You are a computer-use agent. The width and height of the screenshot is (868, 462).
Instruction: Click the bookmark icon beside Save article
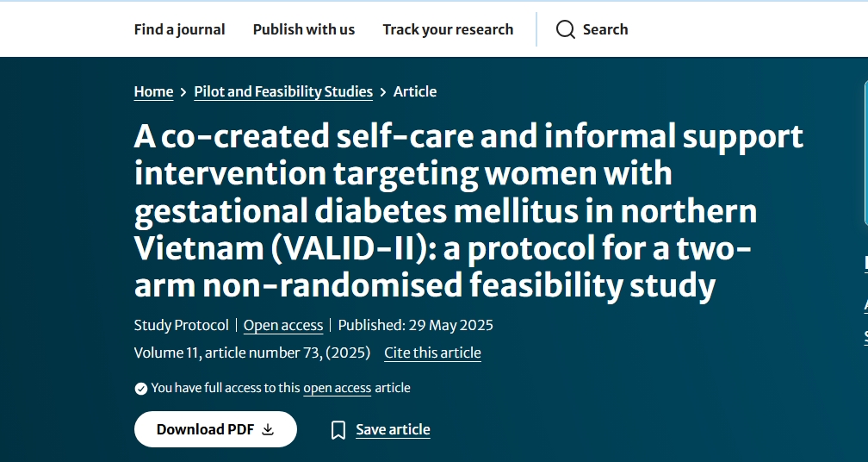[338, 430]
